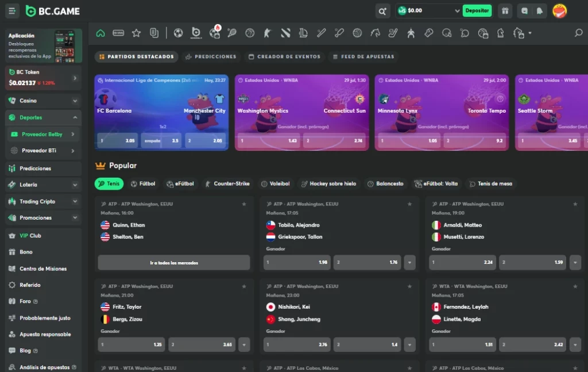
Task: Select the American football helmet icon
Action: pyautogui.click(x=447, y=33)
